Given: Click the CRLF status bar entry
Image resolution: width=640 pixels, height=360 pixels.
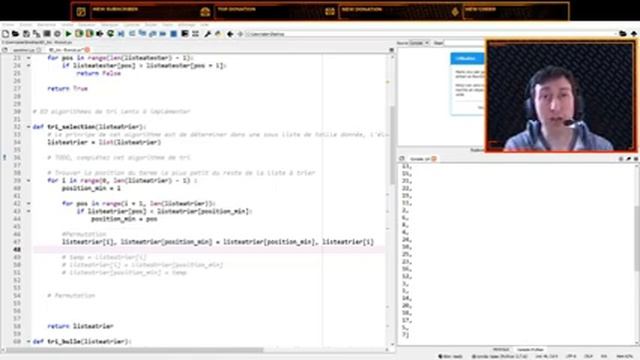Looking at the screenshot, I should [588, 356].
